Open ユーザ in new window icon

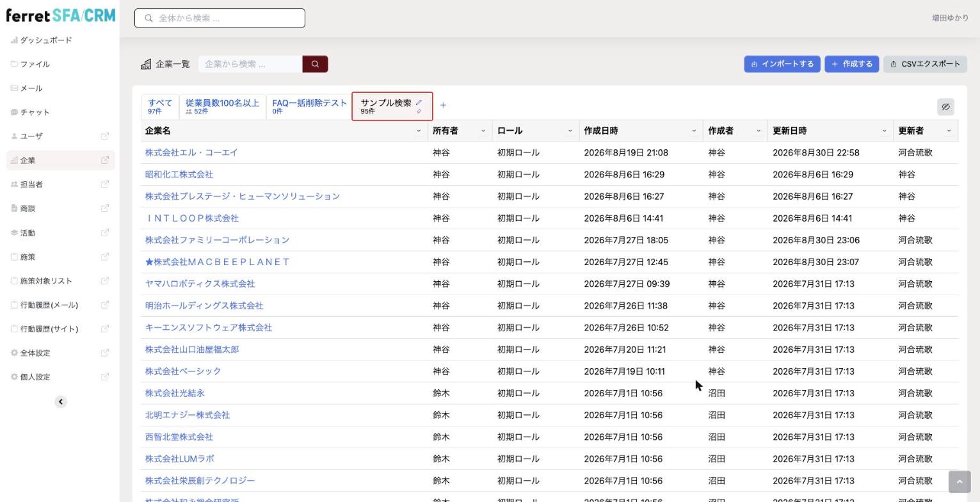105,136
